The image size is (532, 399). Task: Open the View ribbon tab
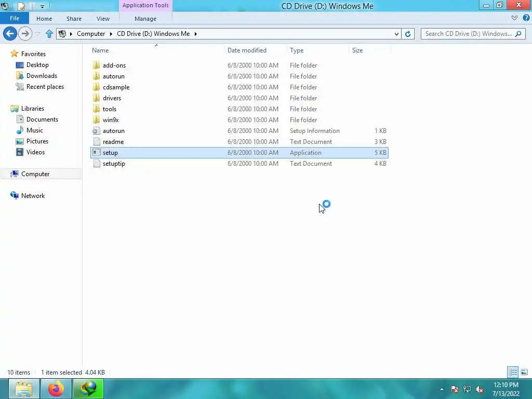tap(103, 19)
